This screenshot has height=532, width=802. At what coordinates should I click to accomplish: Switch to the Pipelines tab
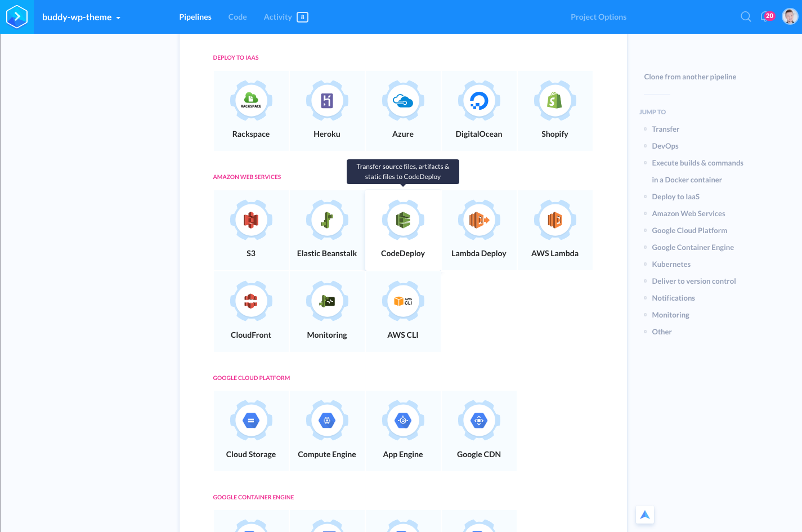(x=195, y=17)
